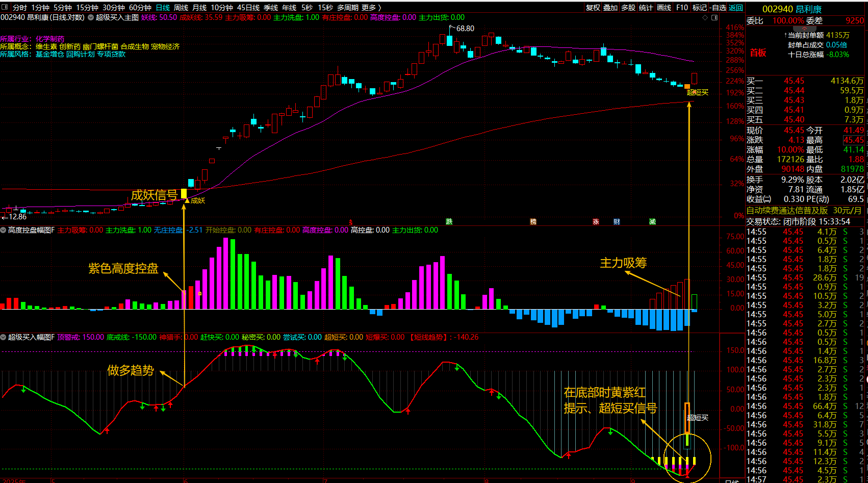
Task: Select the 1分钟 period tab
Action: pyautogui.click(x=40, y=8)
